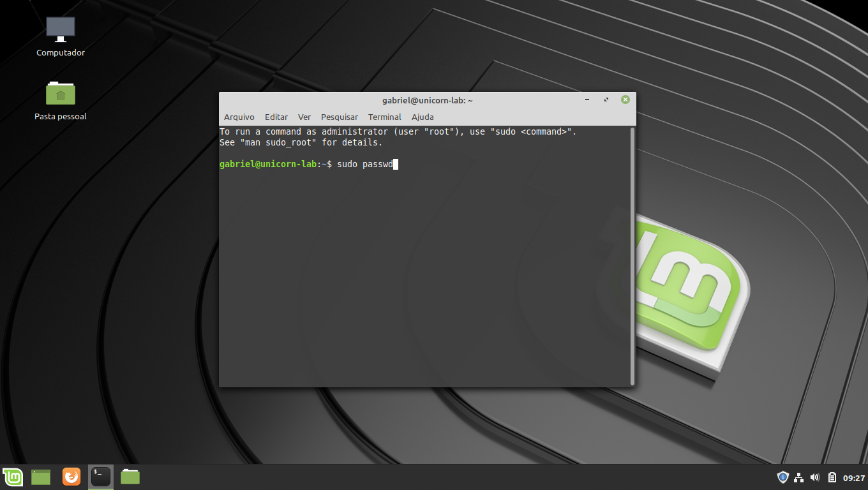Click the 'To run a command as administrator' line

coord(398,131)
